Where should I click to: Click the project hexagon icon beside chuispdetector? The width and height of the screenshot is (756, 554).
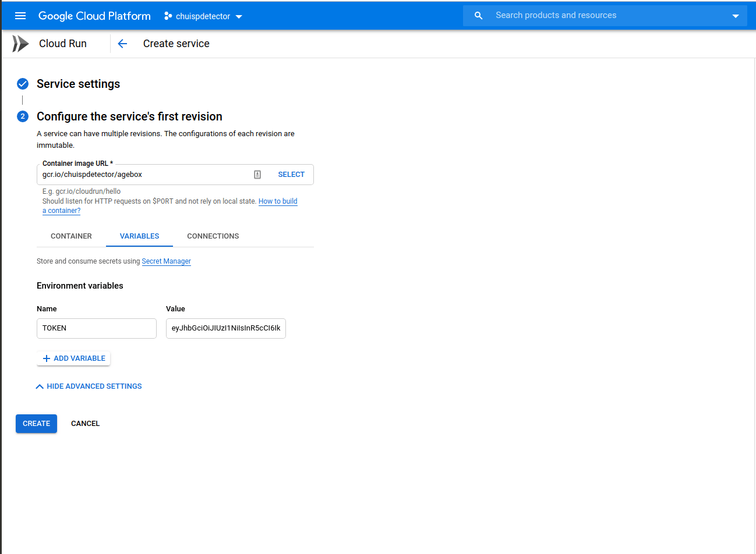[168, 16]
